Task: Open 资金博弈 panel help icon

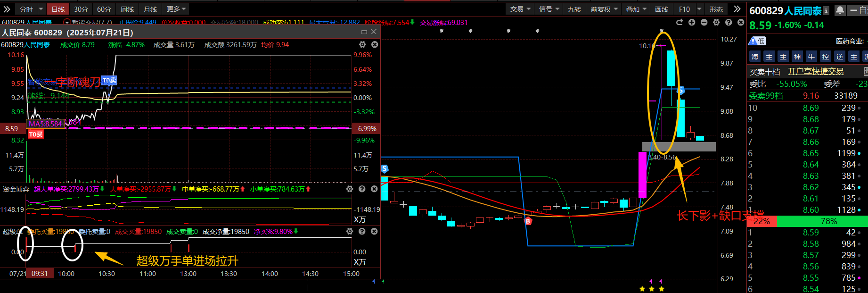Action: coord(362,189)
